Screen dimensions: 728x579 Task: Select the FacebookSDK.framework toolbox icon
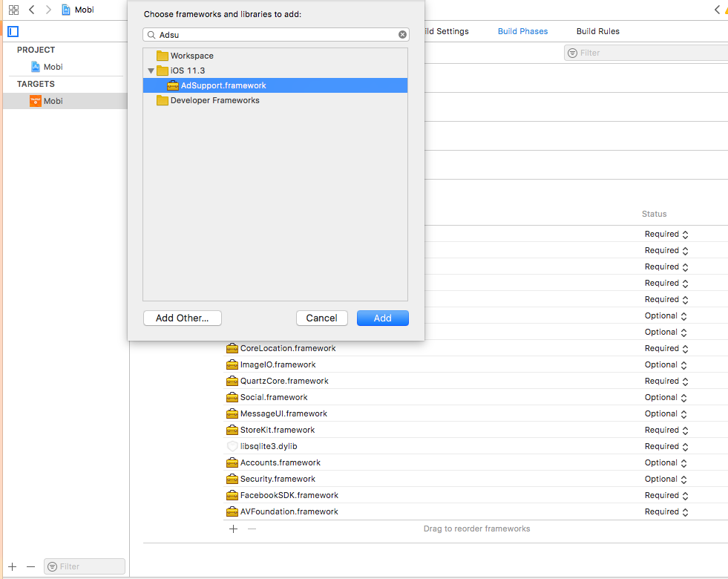coord(232,495)
